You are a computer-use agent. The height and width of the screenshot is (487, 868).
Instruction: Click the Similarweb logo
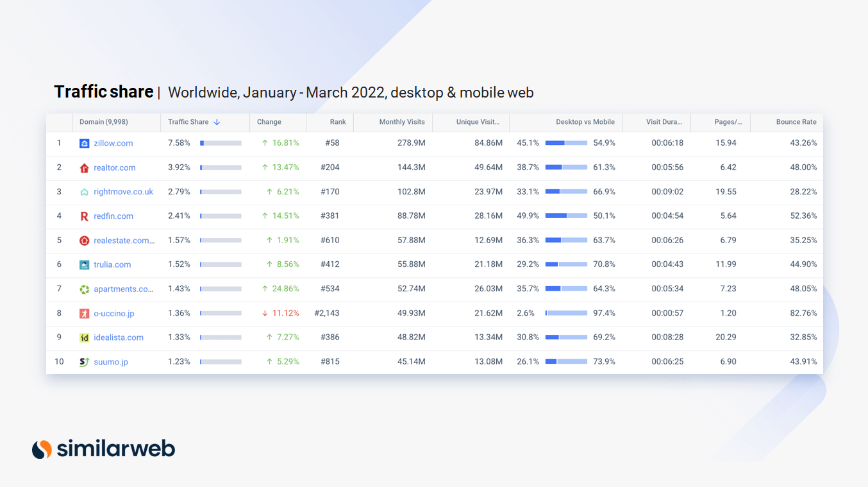pyautogui.click(x=104, y=449)
